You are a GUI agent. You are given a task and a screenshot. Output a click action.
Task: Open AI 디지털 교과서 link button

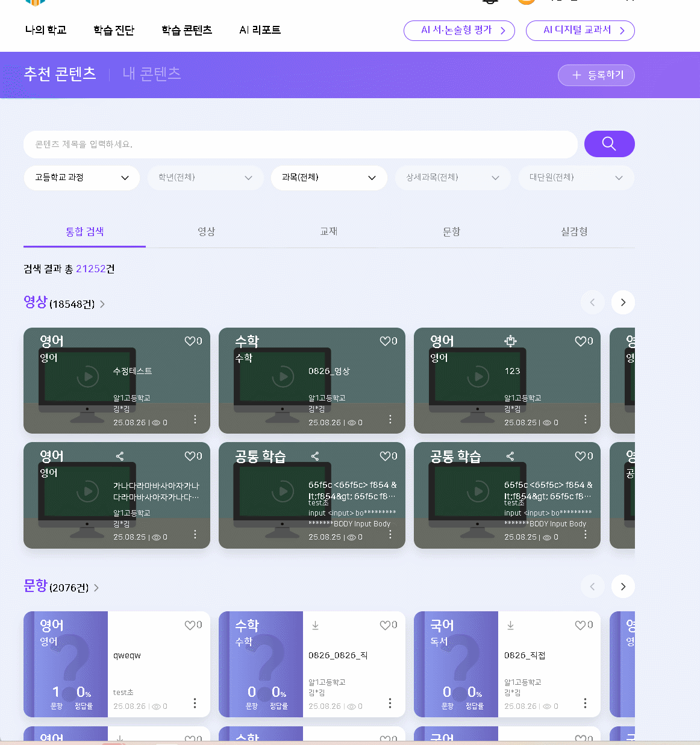pyautogui.click(x=580, y=30)
